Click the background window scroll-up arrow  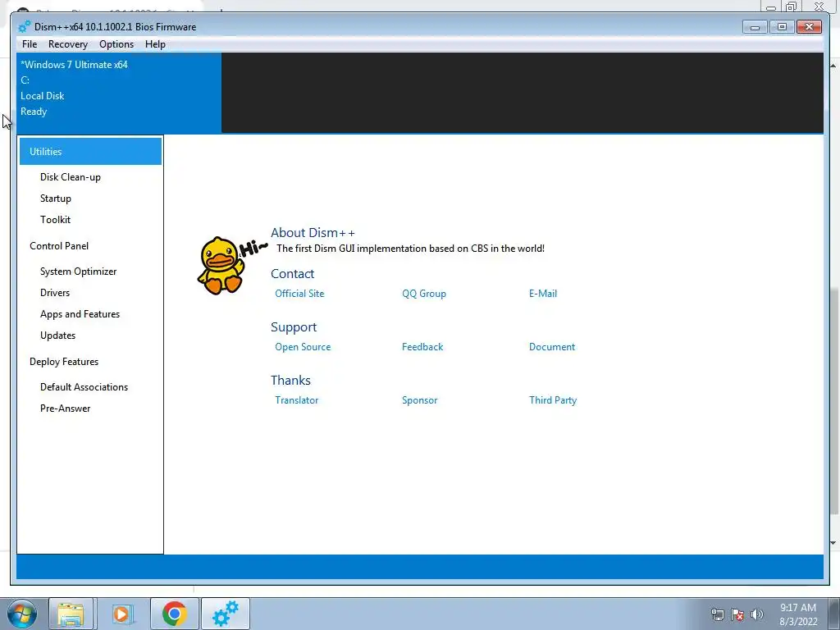(833, 66)
